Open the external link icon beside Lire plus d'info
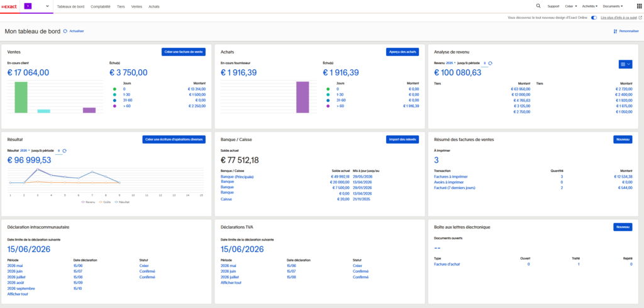The image size is (644, 308). (x=640, y=18)
